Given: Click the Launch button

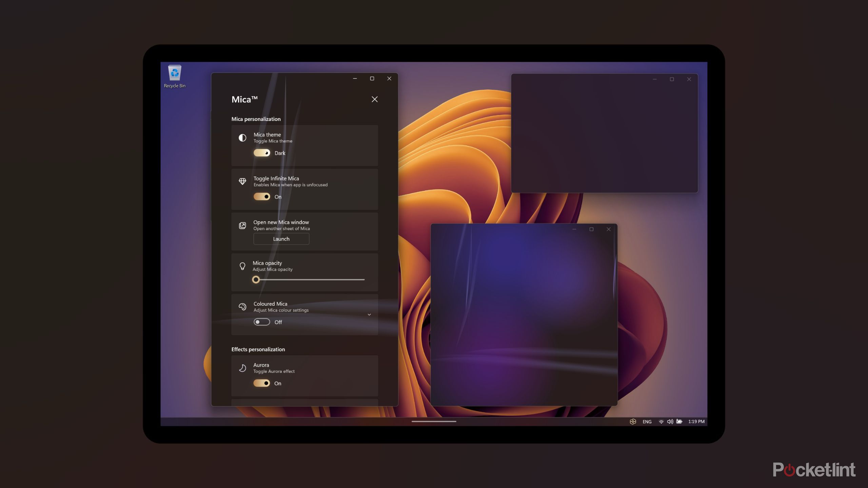Looking at the screenshot, I should click(281, 239).
